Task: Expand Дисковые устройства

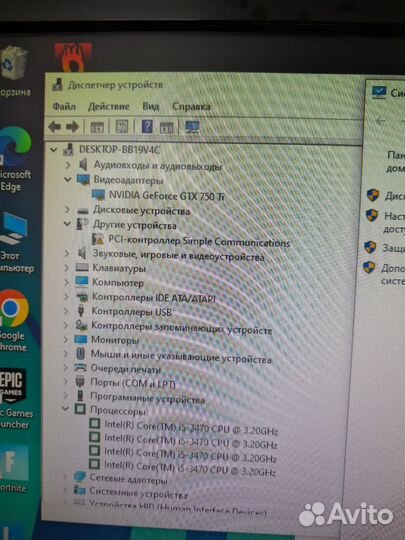Action: click(x=67, y=209)
